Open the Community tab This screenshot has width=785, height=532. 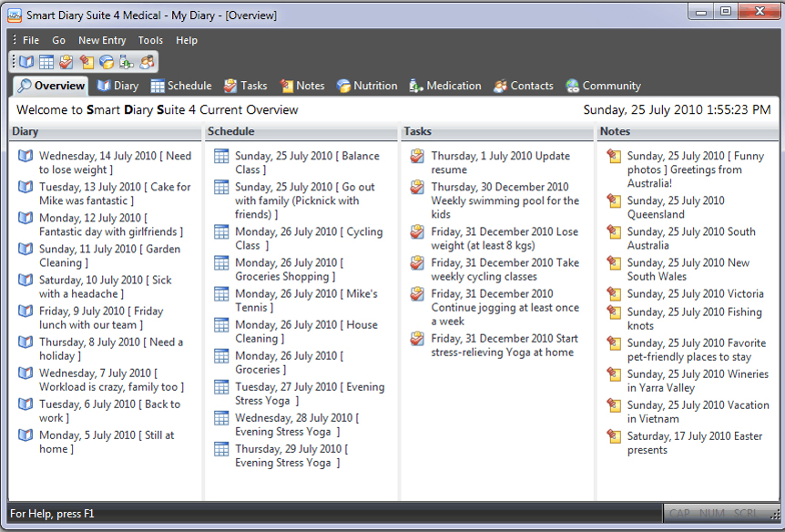click(603, 86)
